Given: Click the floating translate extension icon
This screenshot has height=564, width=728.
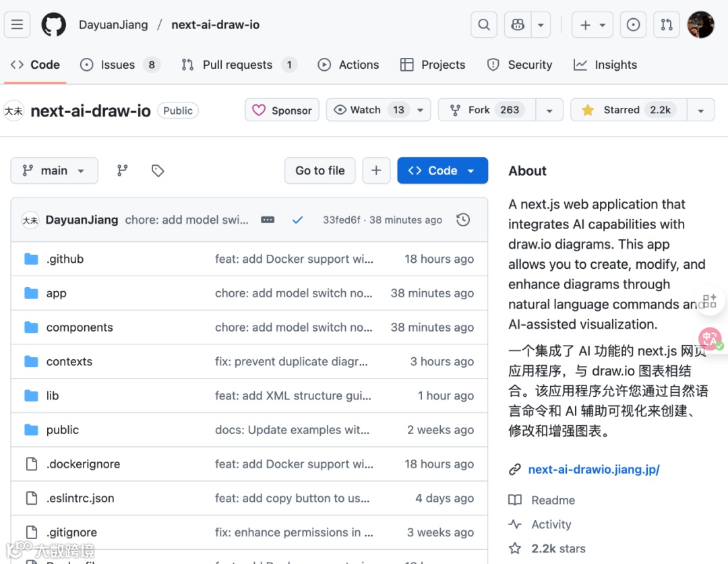Looking at the screenshot, I should tap(710, 339).
